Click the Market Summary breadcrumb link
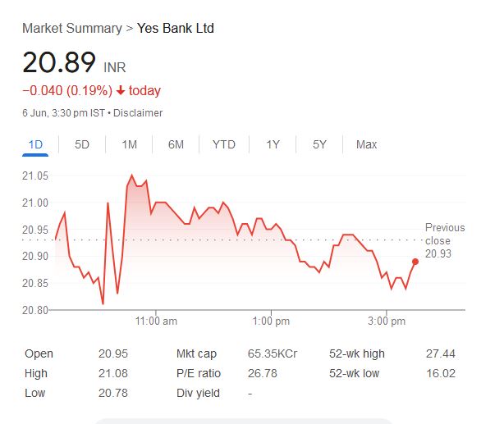 pyautogui.click(x=71, y=29)
